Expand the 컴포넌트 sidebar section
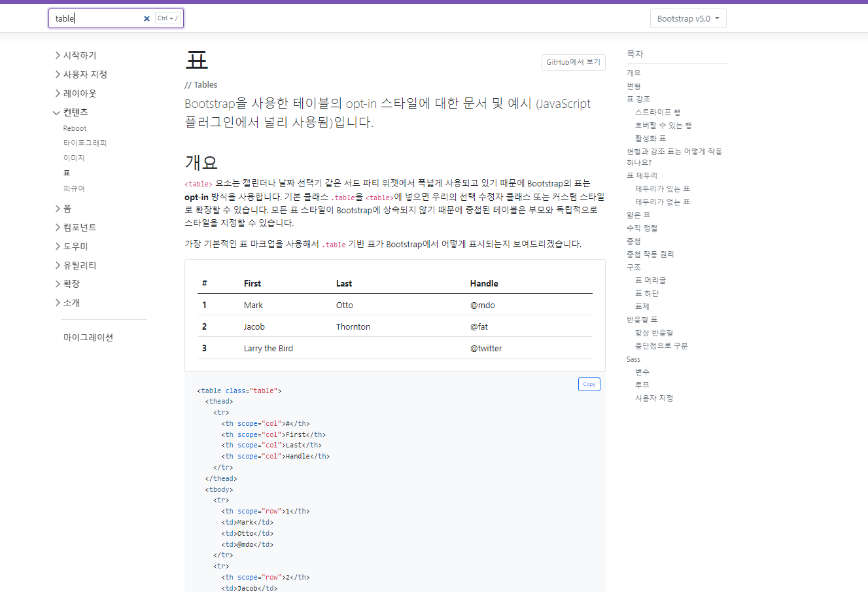Image resolution: width=868 pixels, height=592 pixels. pyautogui.click(x=77, y=228)
